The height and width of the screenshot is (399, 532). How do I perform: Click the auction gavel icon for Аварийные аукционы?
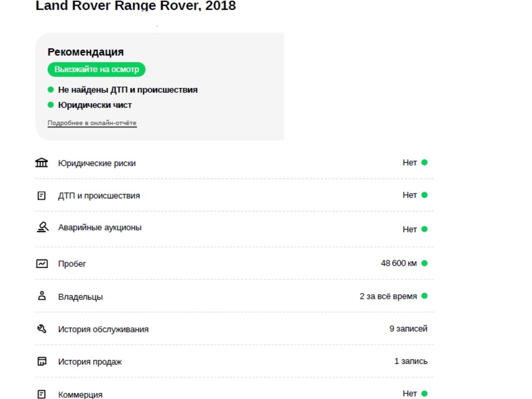tap(42, 227)
